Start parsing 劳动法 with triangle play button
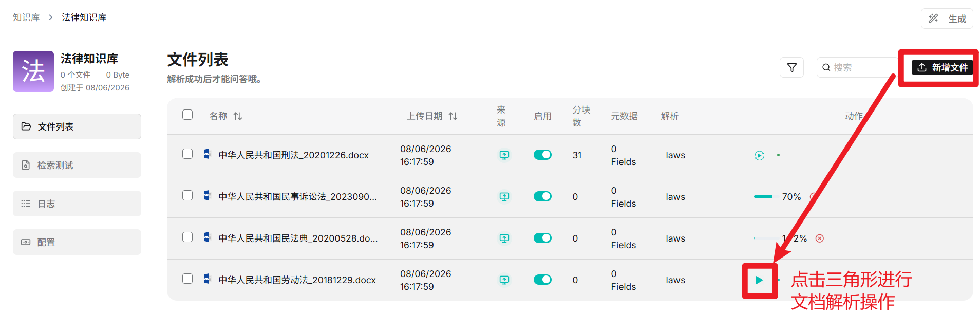980x331 pixels. (x=759, y=280)
